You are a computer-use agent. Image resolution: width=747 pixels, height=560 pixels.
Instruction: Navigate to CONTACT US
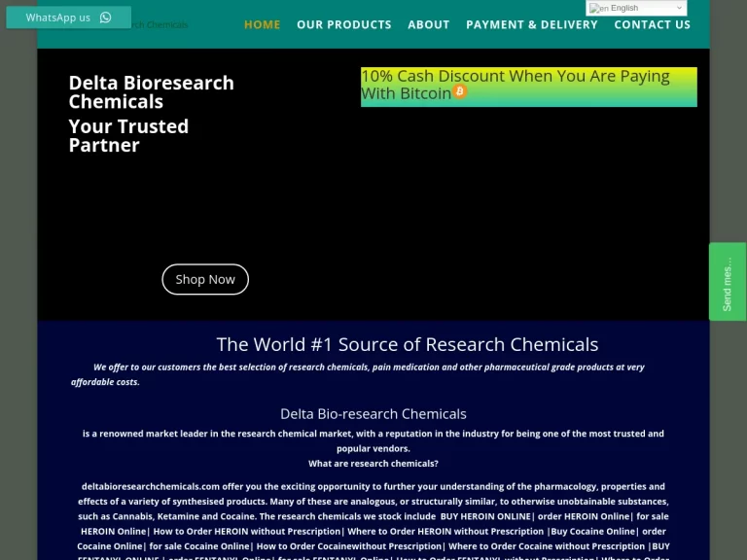[653, 24]
